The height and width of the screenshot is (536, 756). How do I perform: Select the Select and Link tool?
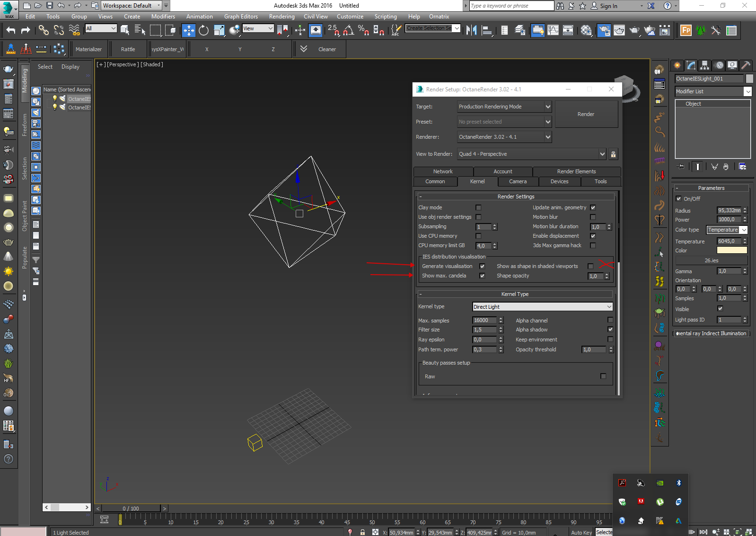[44, 30]
